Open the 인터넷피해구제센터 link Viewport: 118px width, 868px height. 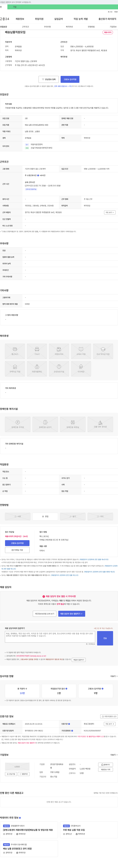pos(31,656)
